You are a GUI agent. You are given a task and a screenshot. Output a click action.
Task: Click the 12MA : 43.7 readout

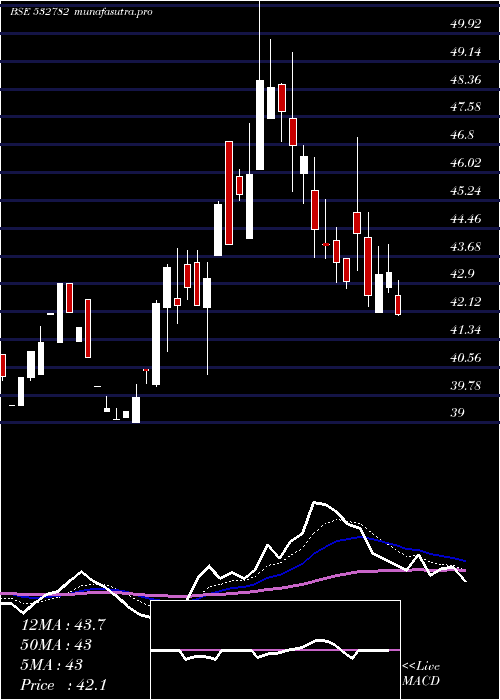[x=64, y=625]
